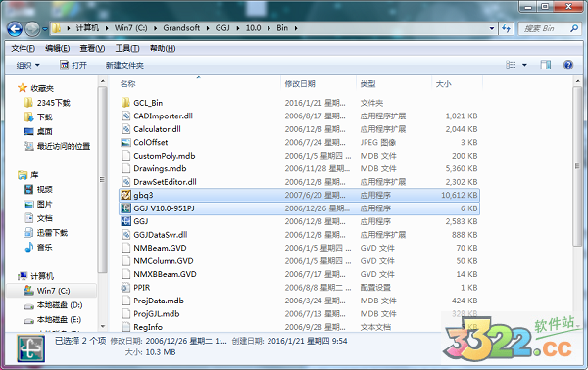Click the gbq3 application icon
The width and height of the screenshot is (588, 370).
[x=125, y=195]
